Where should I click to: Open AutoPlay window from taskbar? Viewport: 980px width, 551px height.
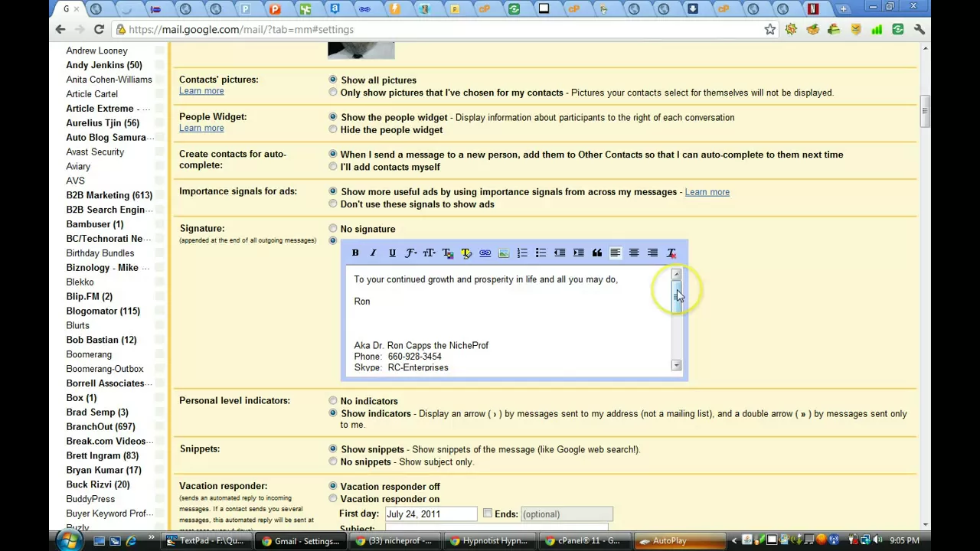[680, 541]
